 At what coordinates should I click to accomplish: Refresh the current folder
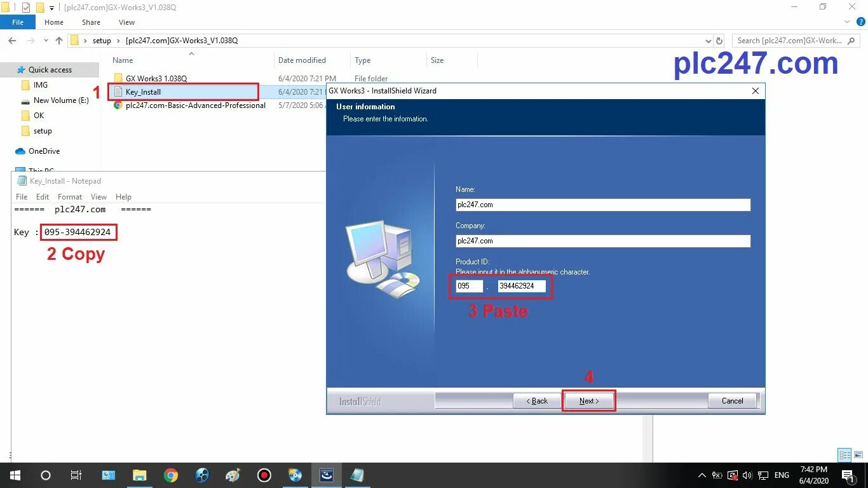click(719, 41)
